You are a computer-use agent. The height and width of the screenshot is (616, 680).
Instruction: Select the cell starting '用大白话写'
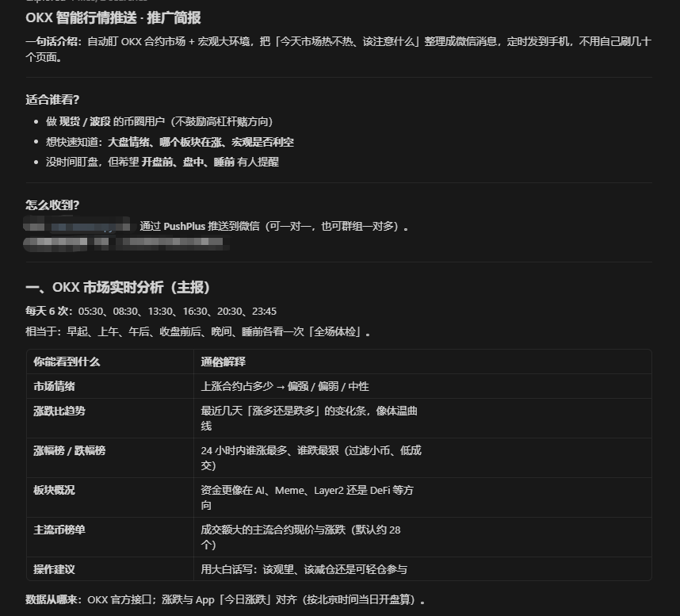click(422, 568)
